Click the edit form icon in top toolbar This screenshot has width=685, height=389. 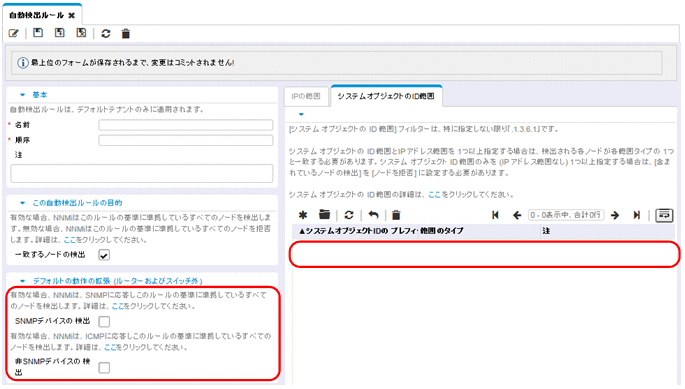coord(14,33)
